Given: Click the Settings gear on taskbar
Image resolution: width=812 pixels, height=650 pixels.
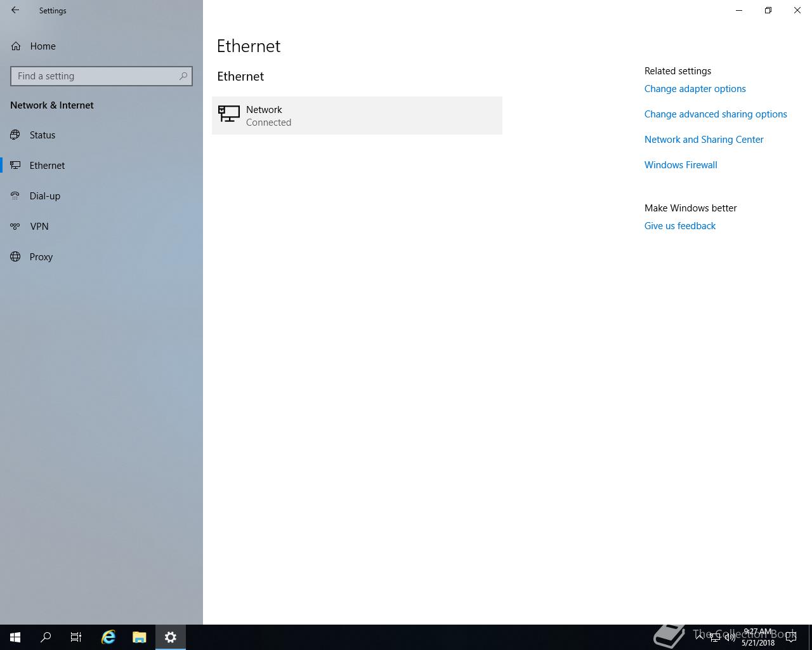Looking at the screenshot, I should pos(171,637).
